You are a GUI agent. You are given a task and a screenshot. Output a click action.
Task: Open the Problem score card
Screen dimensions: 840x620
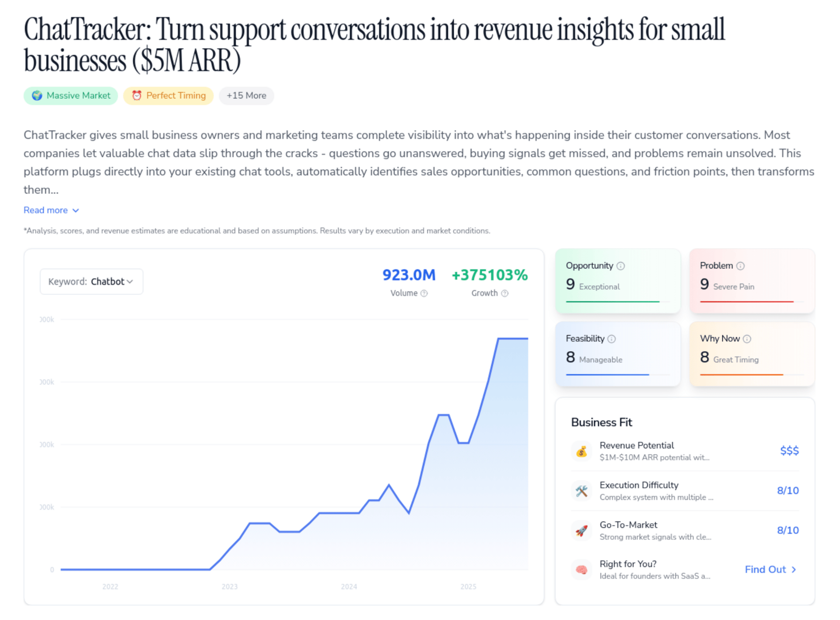[x=752, y=281]
